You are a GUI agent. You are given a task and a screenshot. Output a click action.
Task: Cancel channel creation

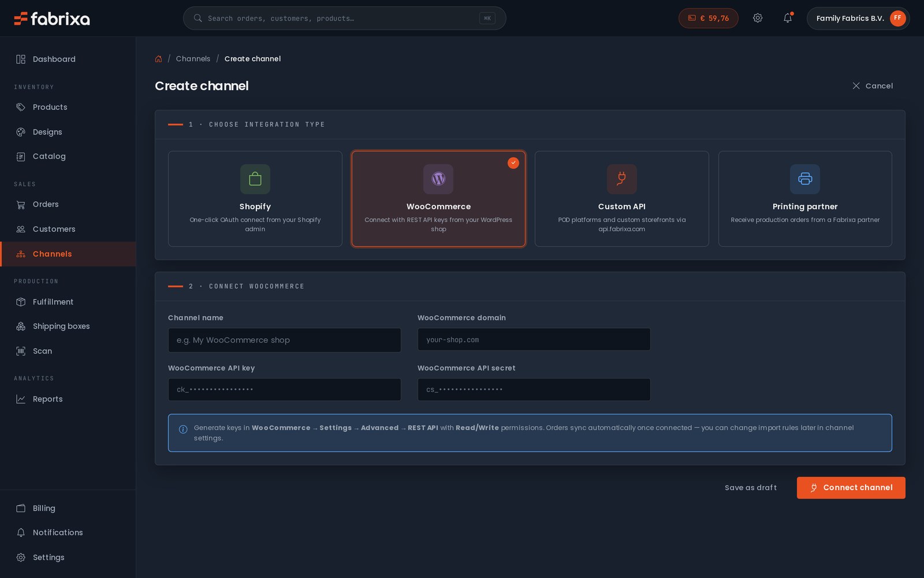coord(873,86)
